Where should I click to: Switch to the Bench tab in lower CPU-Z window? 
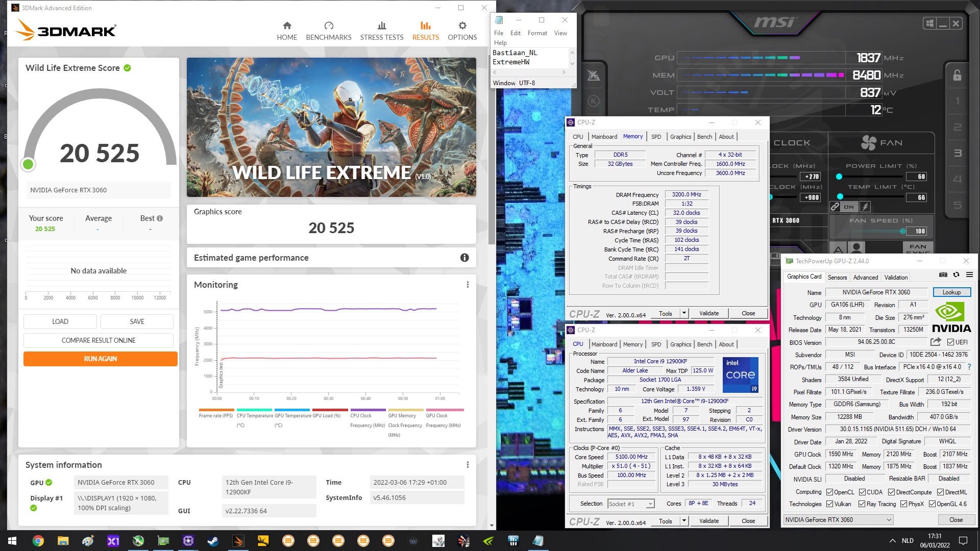pyautogui.click(x=704, y=344)
